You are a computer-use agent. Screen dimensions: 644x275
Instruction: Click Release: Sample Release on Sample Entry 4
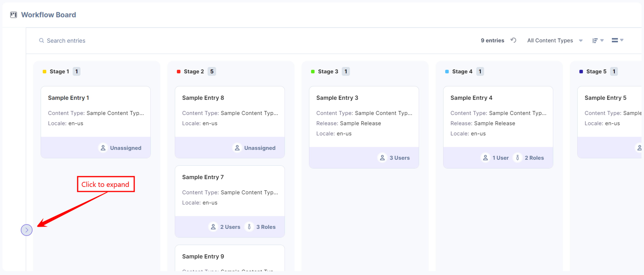click(482, 124)
